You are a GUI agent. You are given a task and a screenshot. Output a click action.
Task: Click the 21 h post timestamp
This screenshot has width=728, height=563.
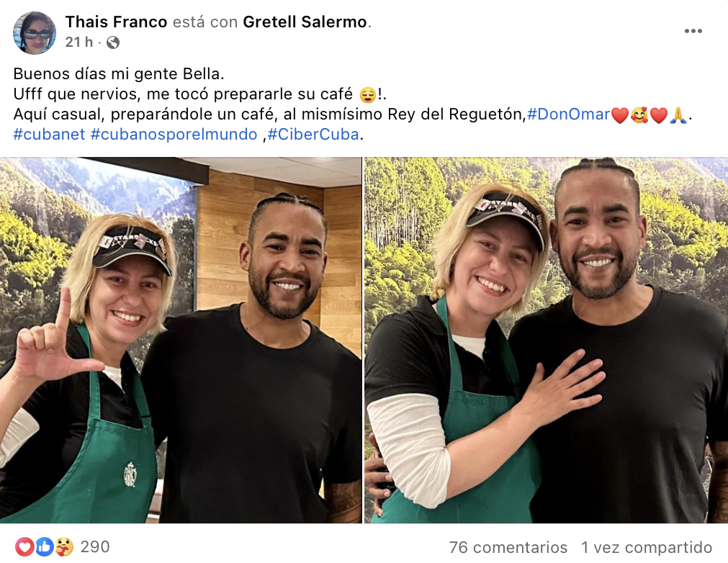(78, 42)
